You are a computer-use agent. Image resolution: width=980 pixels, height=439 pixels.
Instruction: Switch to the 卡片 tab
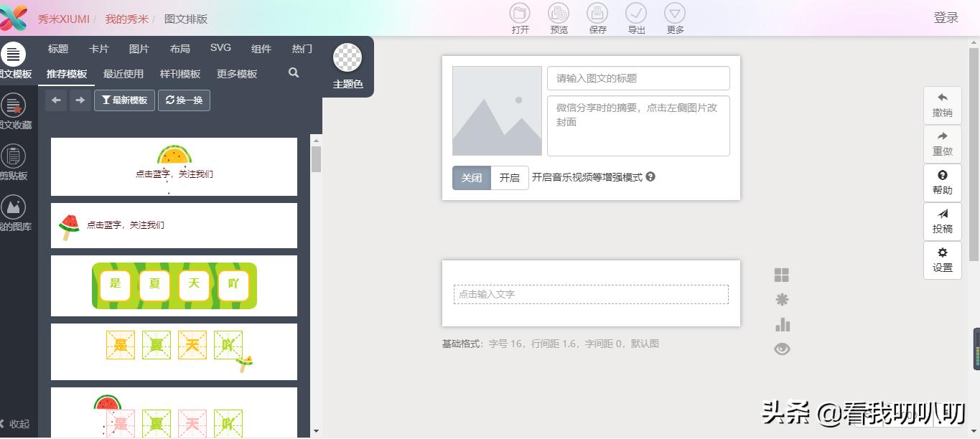(99, 49)
